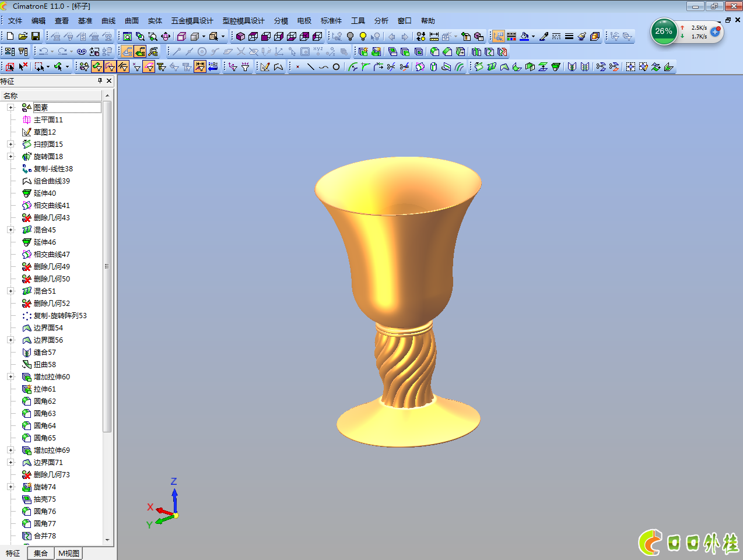Select the Measure ruler tool
The image size is (743, 560).
[434, 36]
